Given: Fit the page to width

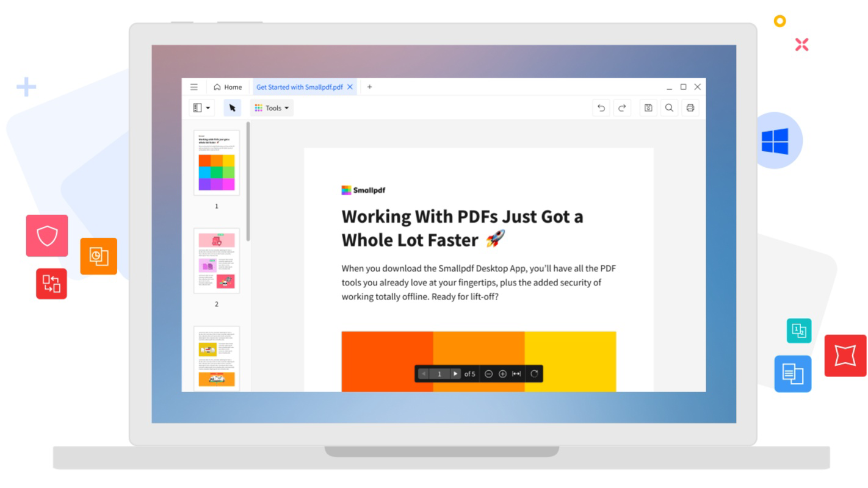Looking at the screenshot, I should pyautogui.click(x=517, y=374).
